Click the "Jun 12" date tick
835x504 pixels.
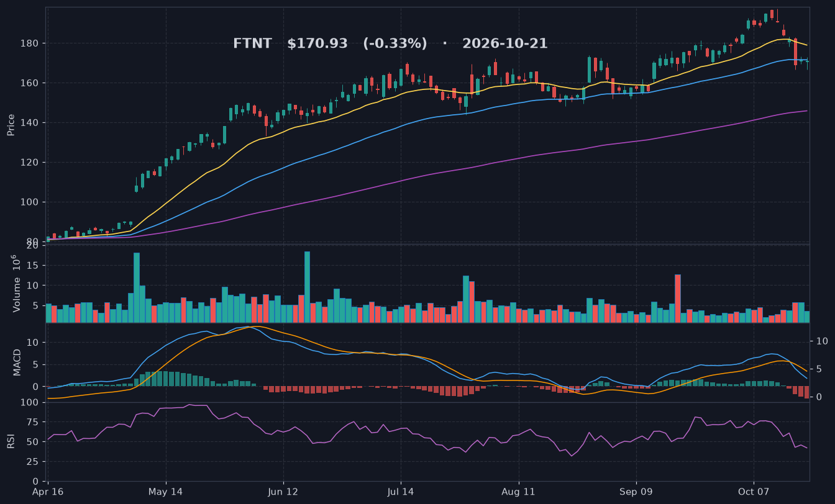[x=283, y=492]
